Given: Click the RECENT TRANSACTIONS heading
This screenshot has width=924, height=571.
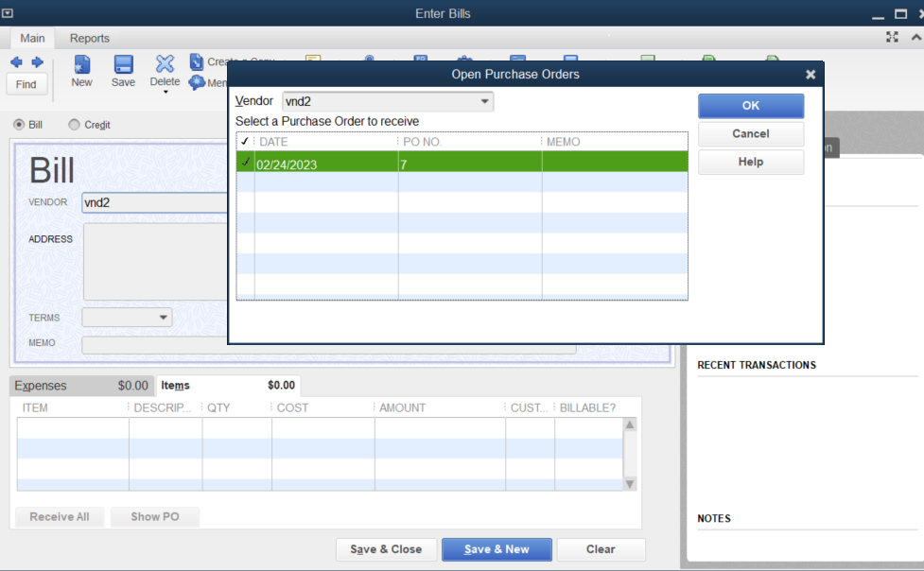Looking at the screenshot, I should pyautogui.click(x=757, y=365).
